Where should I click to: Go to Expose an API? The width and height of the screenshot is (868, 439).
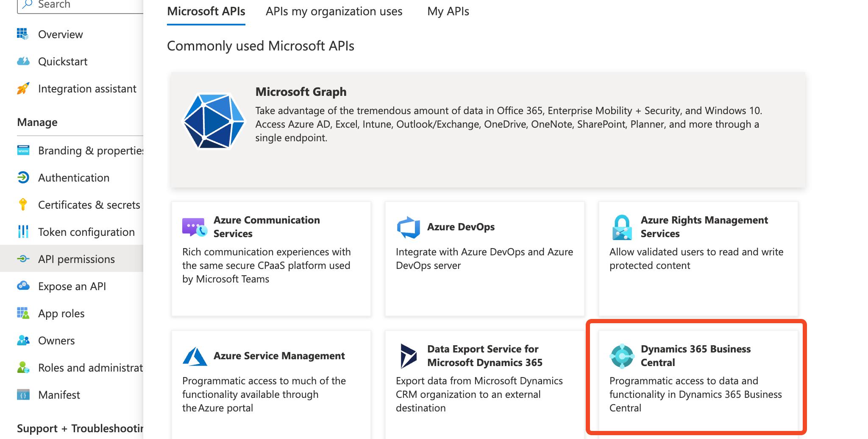72,286
